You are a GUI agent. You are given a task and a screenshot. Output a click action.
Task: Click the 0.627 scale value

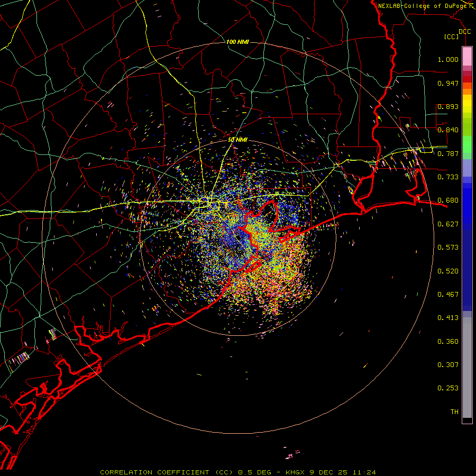pyautogui.click(x=448, y=224)
